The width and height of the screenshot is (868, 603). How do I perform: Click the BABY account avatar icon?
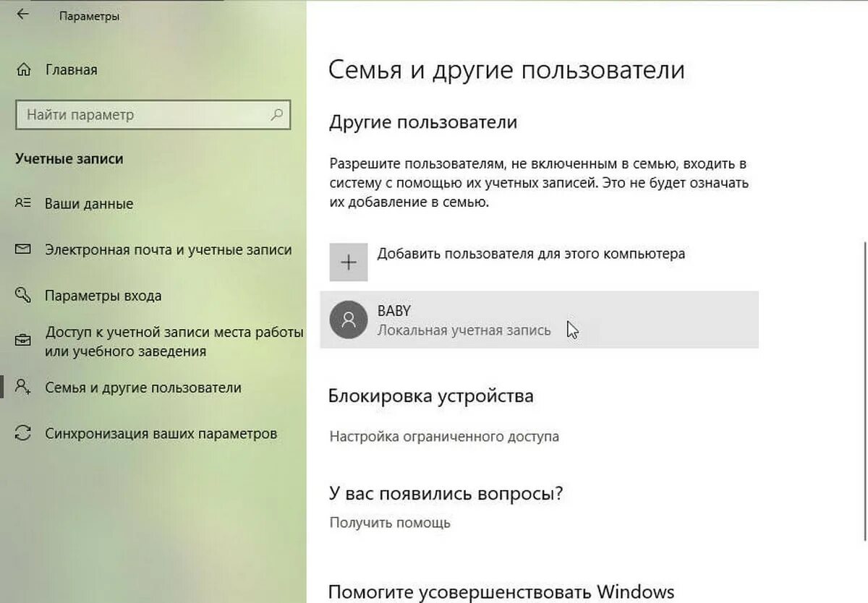click(x=349, y=320)
